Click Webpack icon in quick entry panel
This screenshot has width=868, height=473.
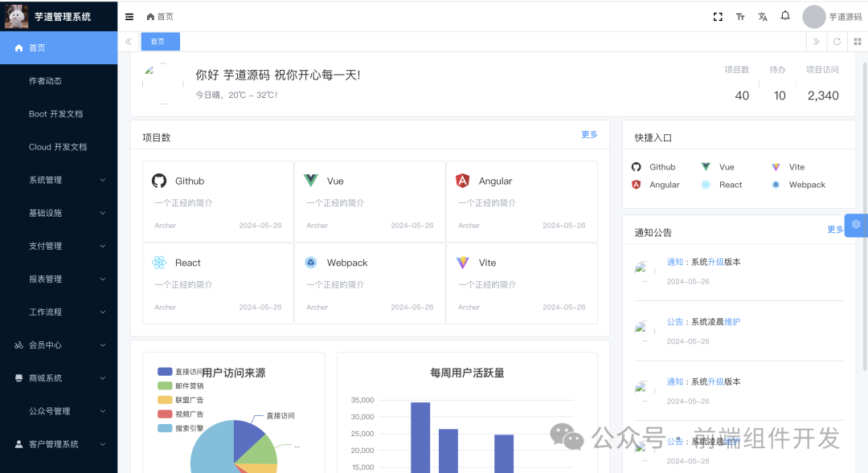(776, 185)
